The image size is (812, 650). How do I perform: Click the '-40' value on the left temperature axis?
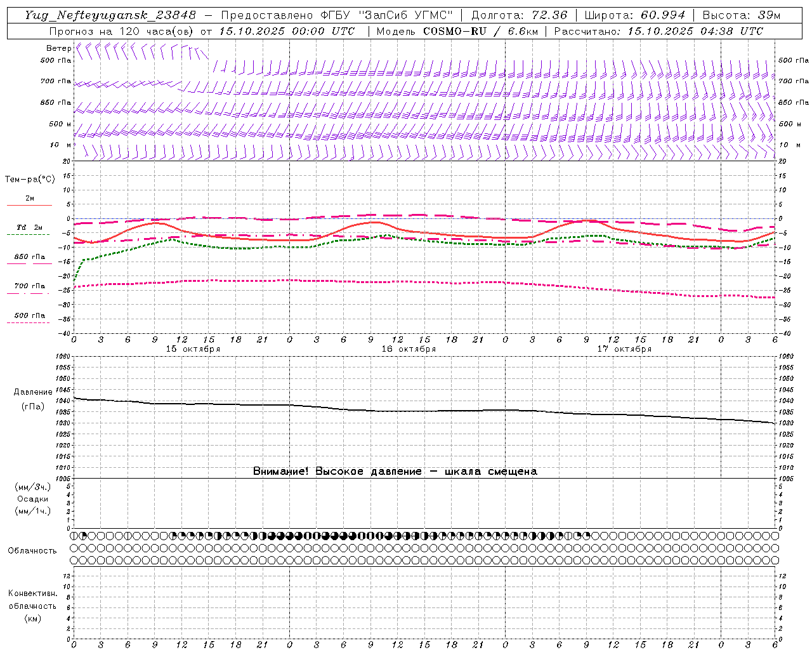click(x=65, y=333)
